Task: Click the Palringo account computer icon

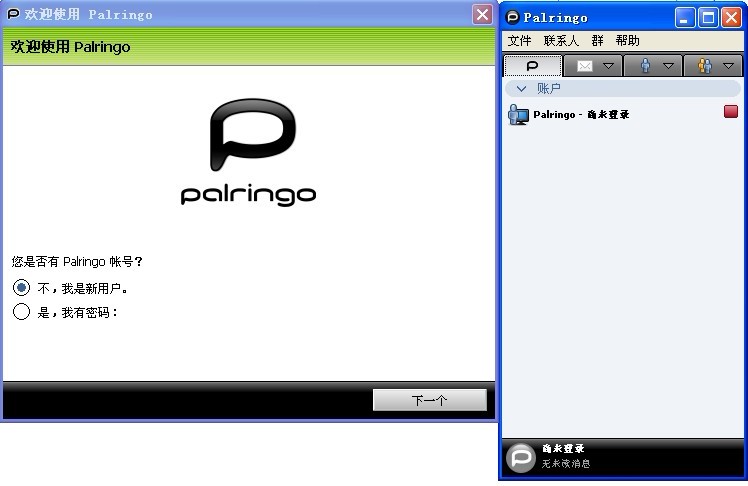Action: pos(518,114)
